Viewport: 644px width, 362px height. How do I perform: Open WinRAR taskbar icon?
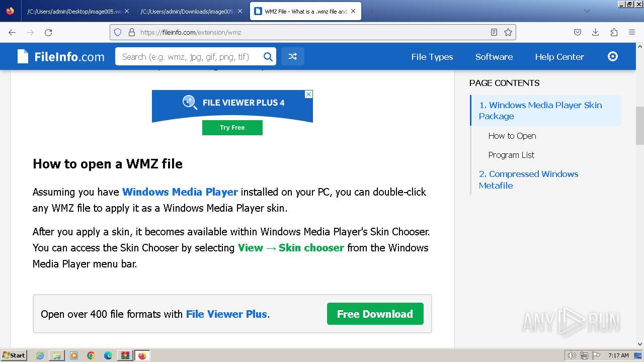(125, 355)
